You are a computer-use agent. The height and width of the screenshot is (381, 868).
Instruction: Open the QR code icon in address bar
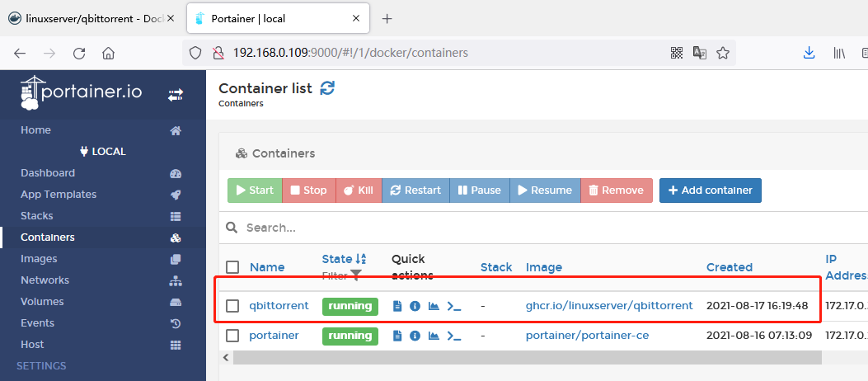[677, 53]
